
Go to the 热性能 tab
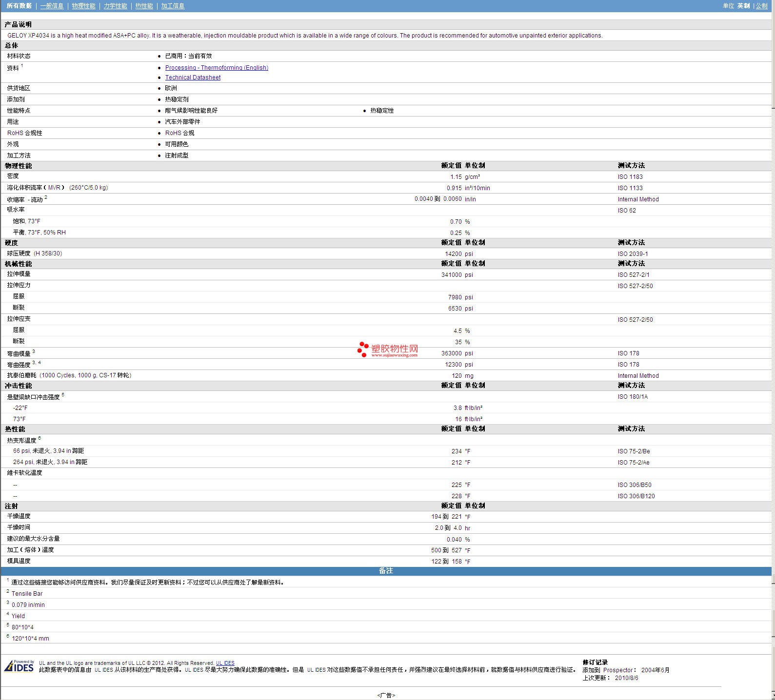tap(144, 6)
